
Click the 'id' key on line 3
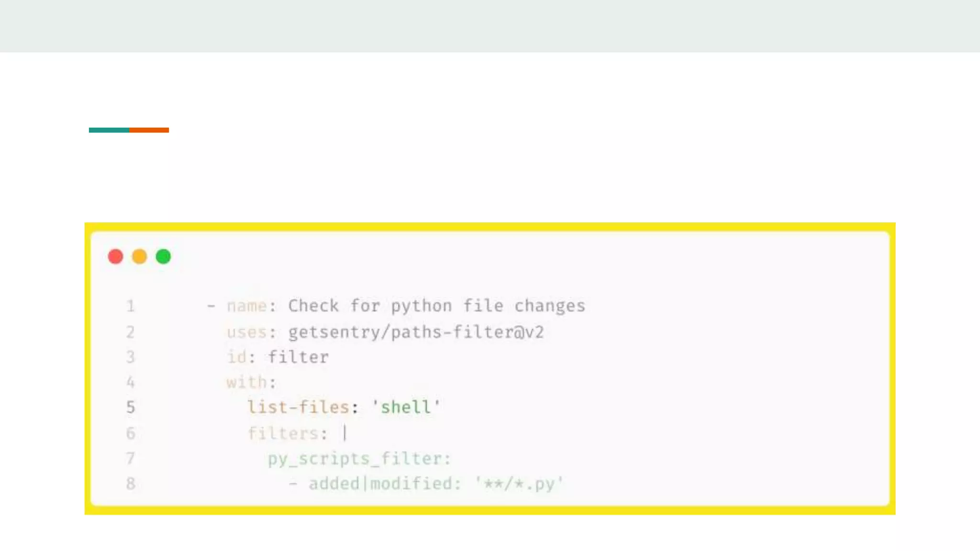(236, 357)
